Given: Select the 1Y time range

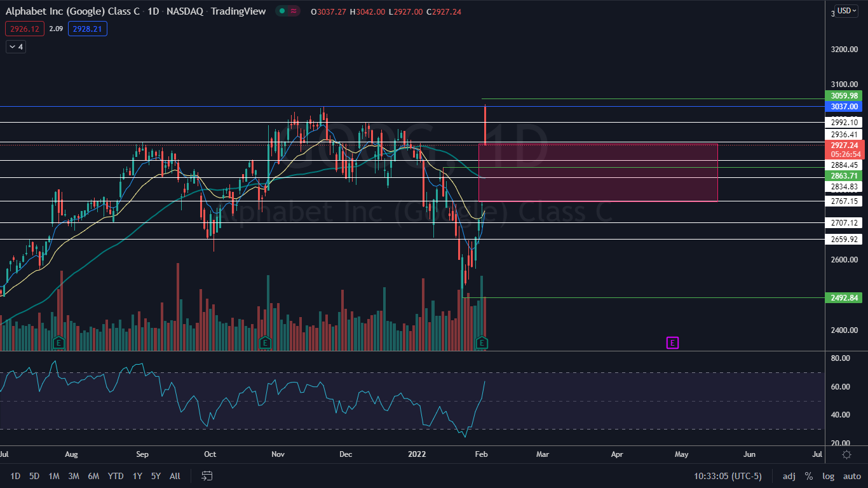Looking at the screenshot, I should pos(137,476).
